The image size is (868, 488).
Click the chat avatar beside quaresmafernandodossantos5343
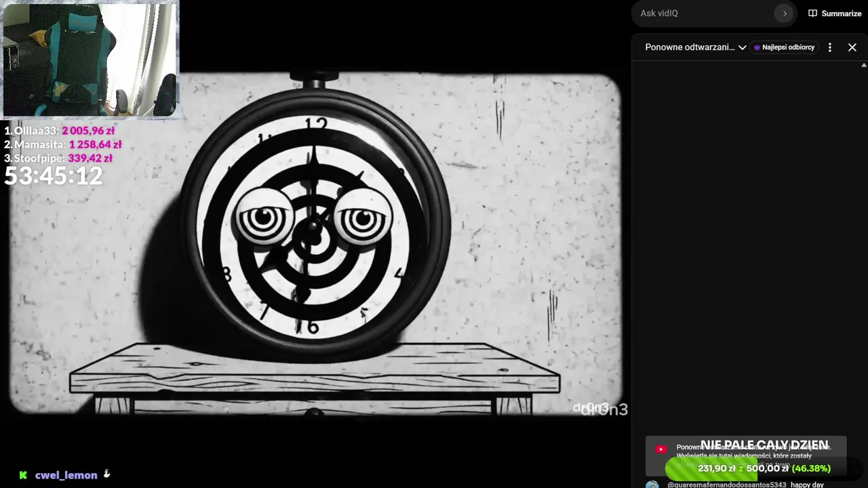coord(652,485)
